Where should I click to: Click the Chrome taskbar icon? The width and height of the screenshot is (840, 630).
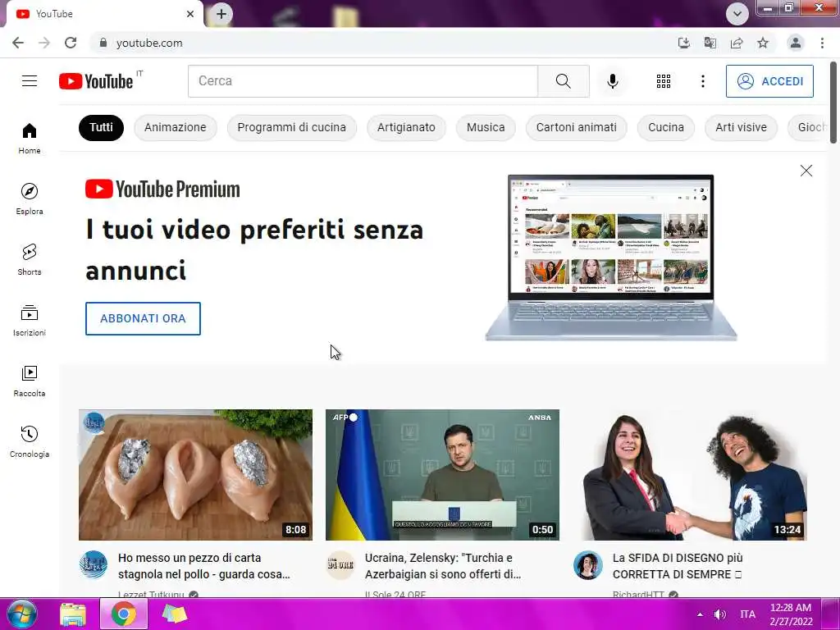(x=124, y=614)
